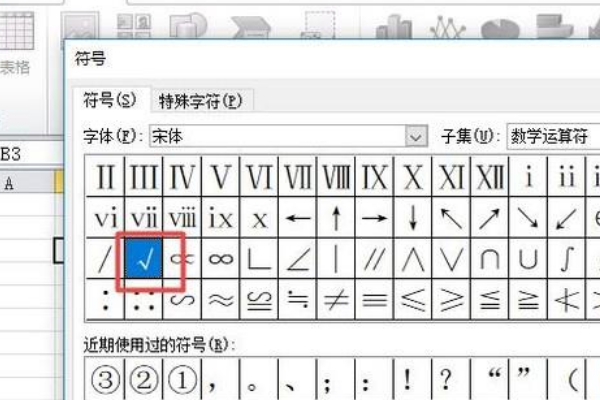Pick the single vertical bar ∣ symbol
Image resolution: width=600 pixels, height=400 pixels.
(x=336, y=259)
